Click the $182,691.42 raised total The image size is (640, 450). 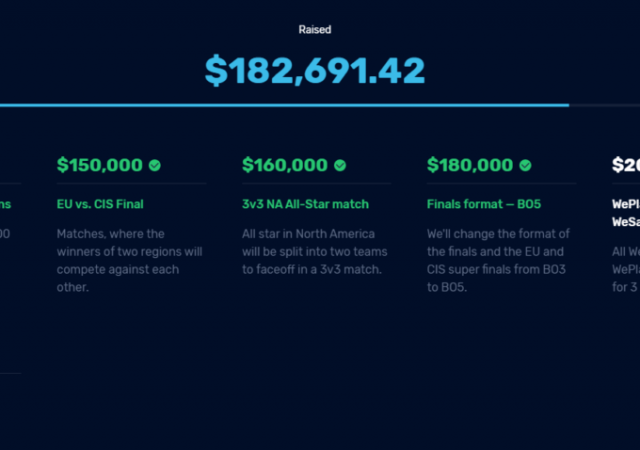click(315, 70)
